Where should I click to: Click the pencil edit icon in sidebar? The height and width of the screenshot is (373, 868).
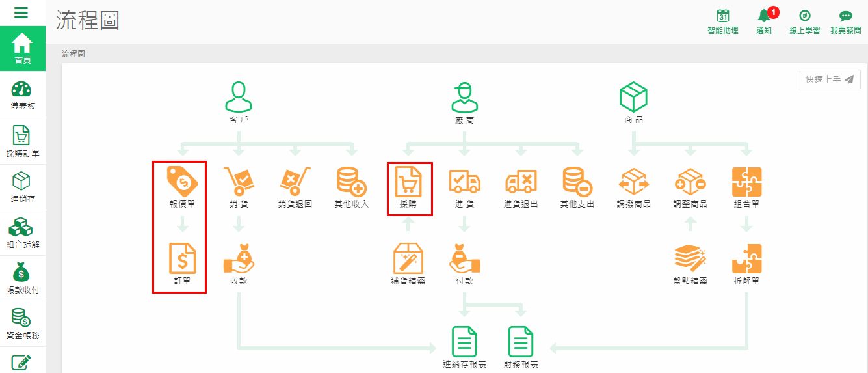[x=21, y=362]
